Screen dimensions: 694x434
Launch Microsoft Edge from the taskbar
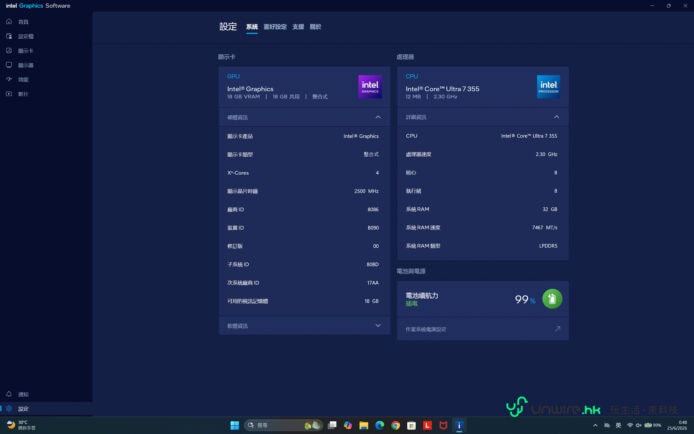point(380,425)
